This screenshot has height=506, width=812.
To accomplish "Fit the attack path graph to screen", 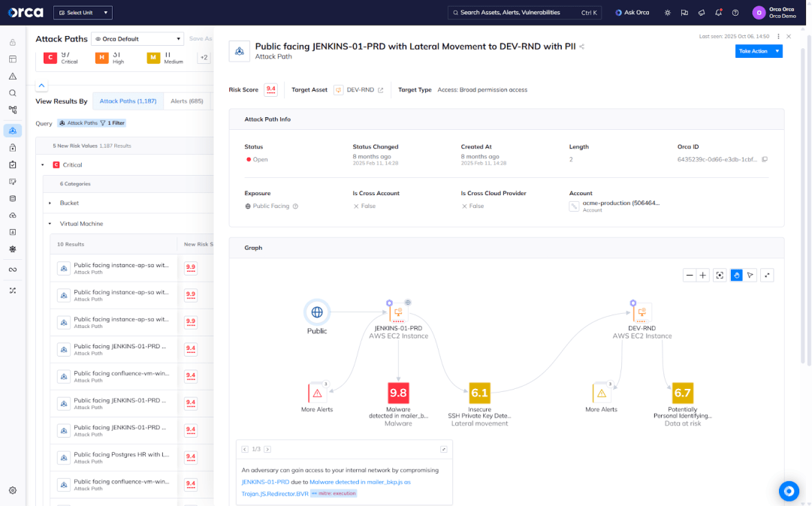I will [x=720, y=275].
